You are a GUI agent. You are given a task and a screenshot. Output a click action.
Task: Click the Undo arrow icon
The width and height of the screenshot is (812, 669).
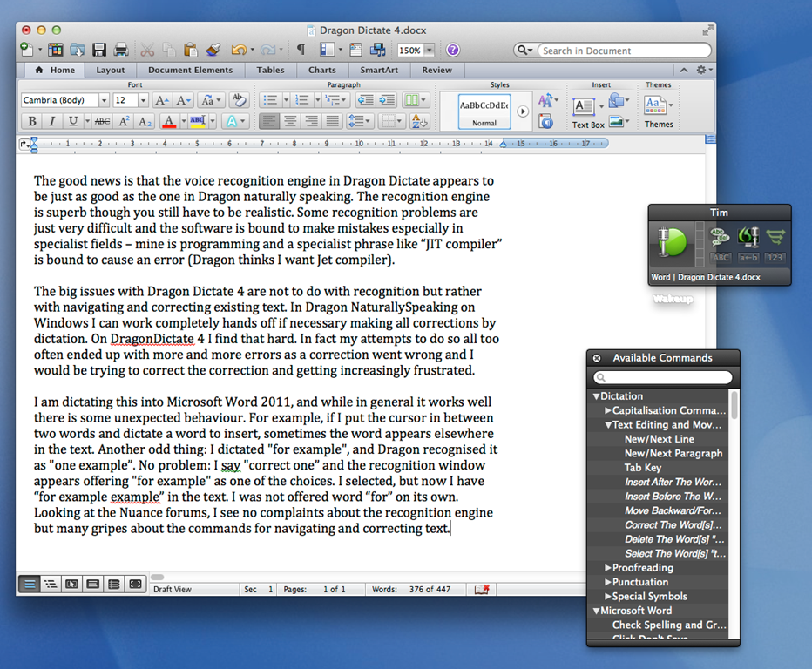coord(239,51)
